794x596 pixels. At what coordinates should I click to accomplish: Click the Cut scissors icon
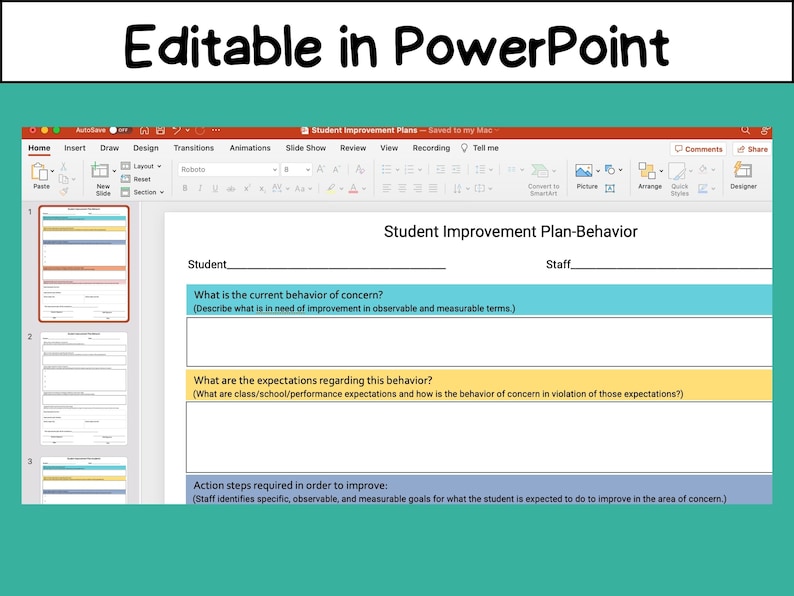(63, 166)
